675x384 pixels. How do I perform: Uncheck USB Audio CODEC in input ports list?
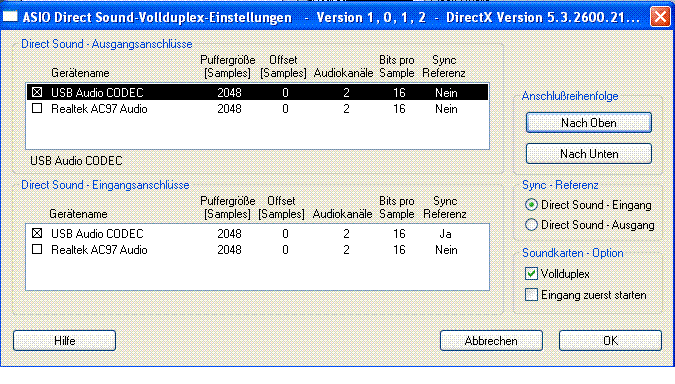[x=37, y=233]
